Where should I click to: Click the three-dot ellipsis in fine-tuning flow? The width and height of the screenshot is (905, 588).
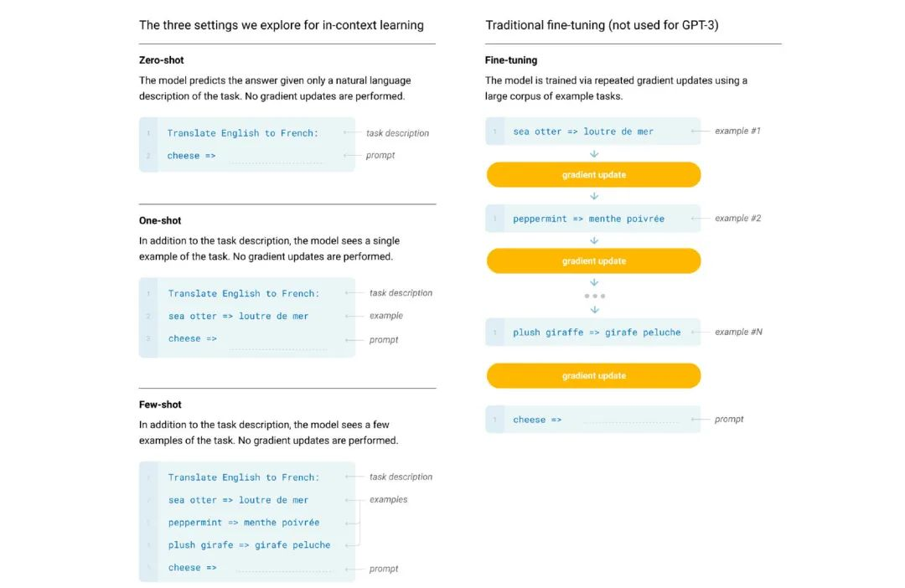point(594,296)
